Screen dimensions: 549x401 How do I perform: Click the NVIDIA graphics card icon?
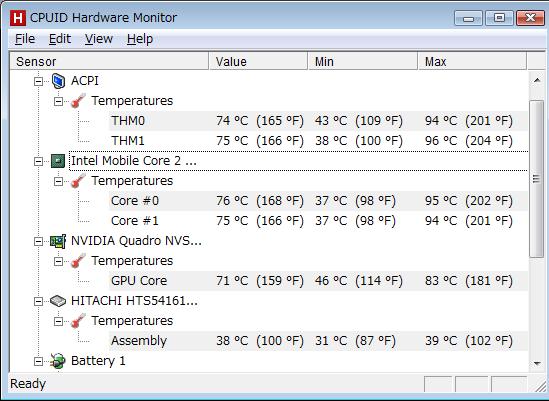58,241
